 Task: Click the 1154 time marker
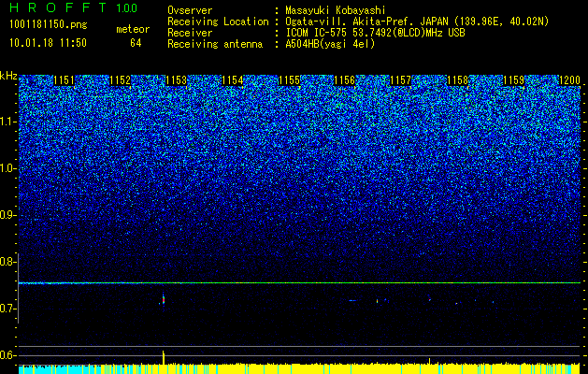pos(233,80)
